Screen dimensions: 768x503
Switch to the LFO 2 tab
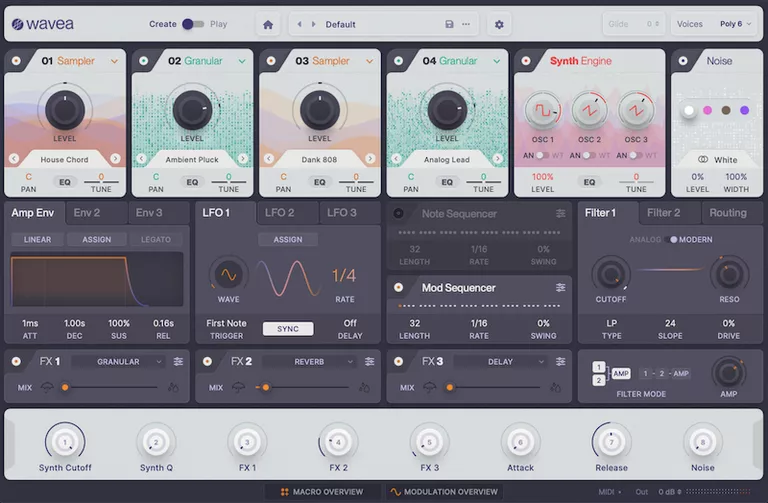pyautogui.click(x=279, y=213)
